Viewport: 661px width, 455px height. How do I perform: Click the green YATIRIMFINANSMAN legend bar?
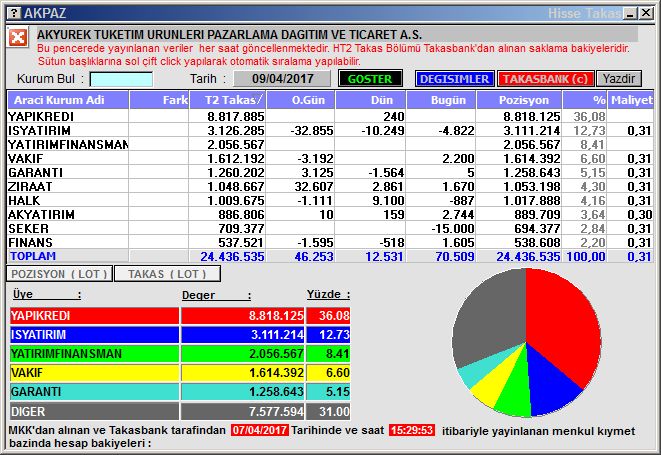(94, 354)
